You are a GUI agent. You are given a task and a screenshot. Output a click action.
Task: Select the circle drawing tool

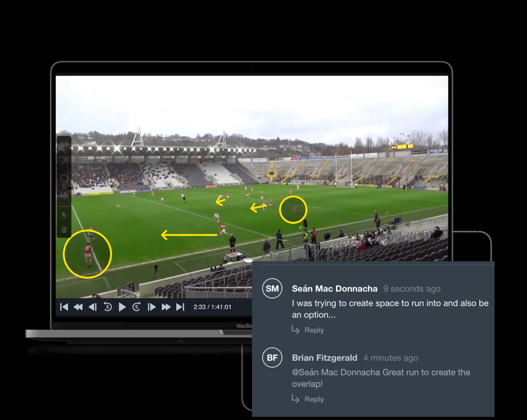click(x=64, y=178)
